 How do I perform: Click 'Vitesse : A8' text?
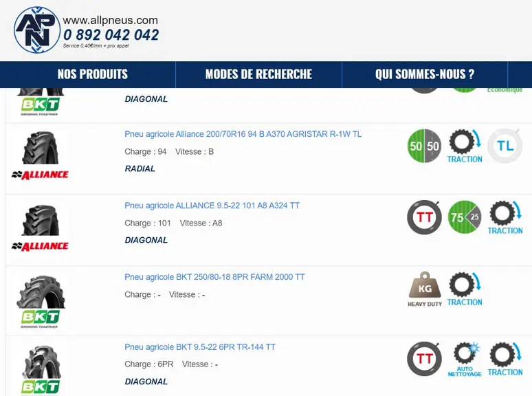tap(201, 223)
